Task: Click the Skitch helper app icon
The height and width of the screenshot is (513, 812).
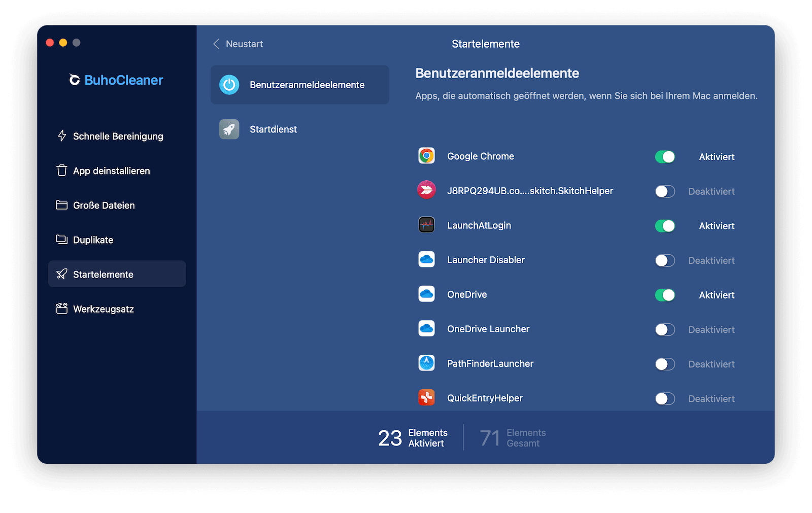Action: pos(426,190)
